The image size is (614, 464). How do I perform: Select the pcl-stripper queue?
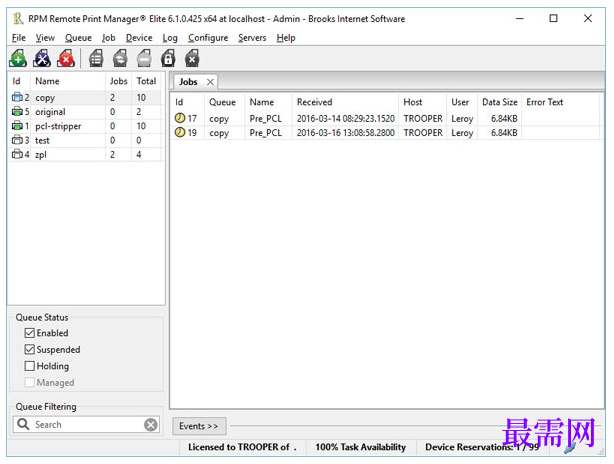coord(60,126)
